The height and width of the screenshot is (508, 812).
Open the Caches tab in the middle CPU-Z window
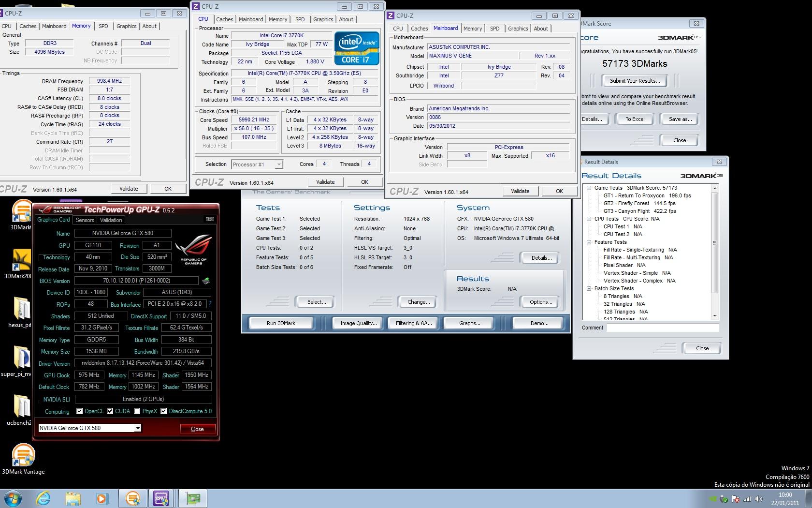point(225,19)
